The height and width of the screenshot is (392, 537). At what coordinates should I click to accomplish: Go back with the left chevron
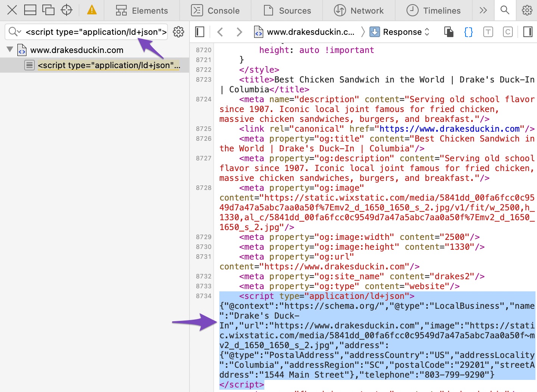coord(220,32)
